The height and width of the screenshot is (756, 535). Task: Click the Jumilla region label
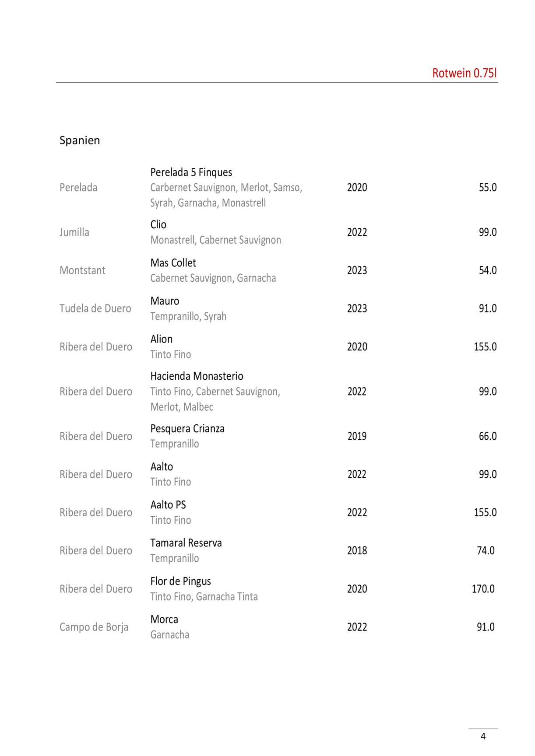(74, 232)
